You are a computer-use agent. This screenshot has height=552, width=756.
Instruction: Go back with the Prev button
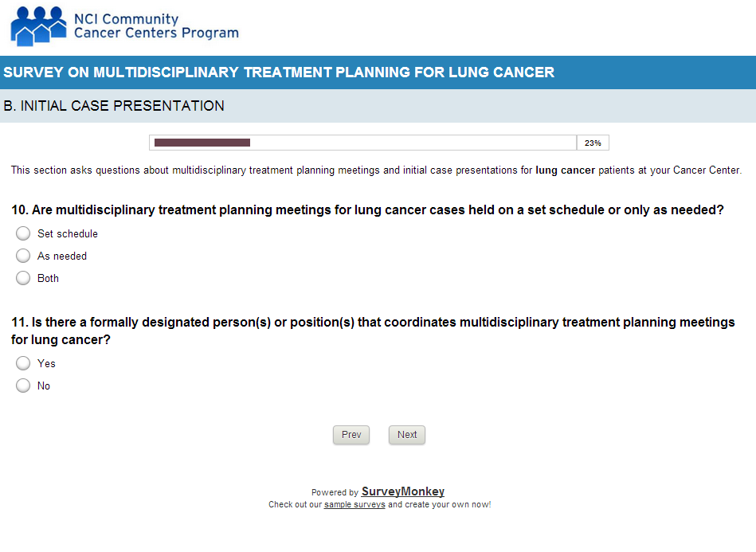[x=351, y=435]
